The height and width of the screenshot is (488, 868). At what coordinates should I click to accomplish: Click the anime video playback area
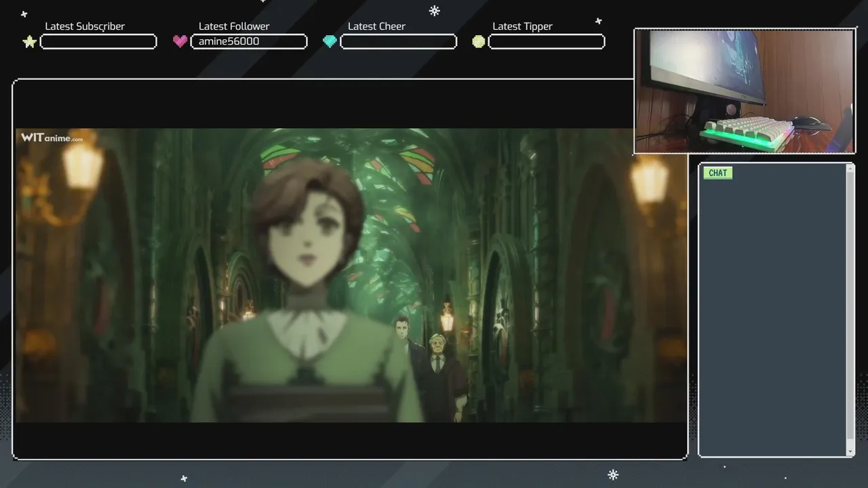click(351, 275)
